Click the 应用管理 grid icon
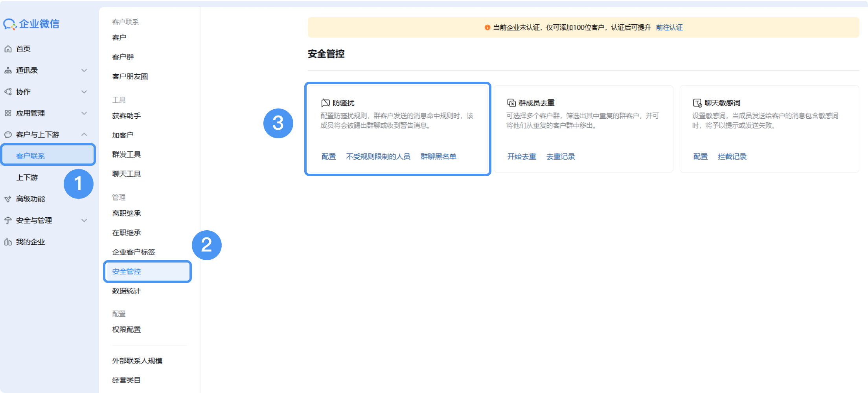This screenshot has width=868, height=393. [8, 114]
